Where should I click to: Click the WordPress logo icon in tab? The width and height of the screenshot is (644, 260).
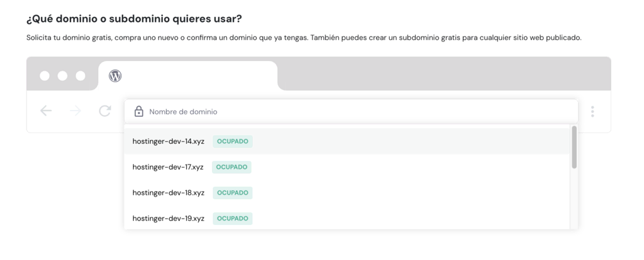point(115,76)
